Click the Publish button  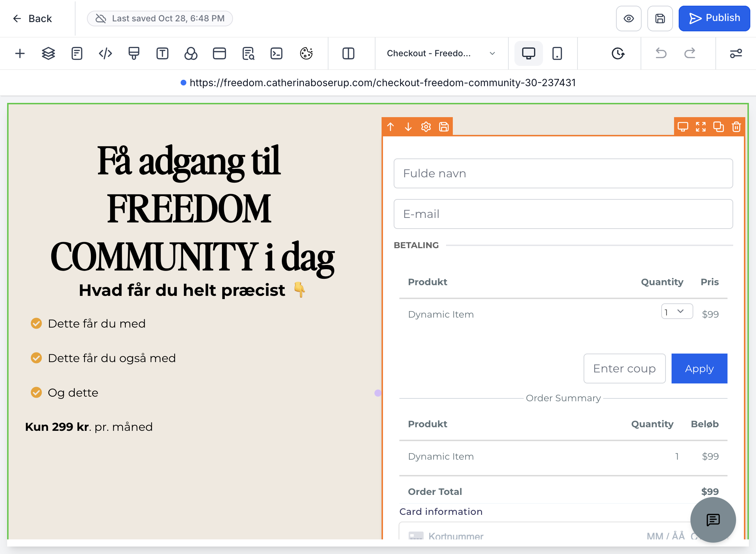pyautogui.click(x=714, y=19)
